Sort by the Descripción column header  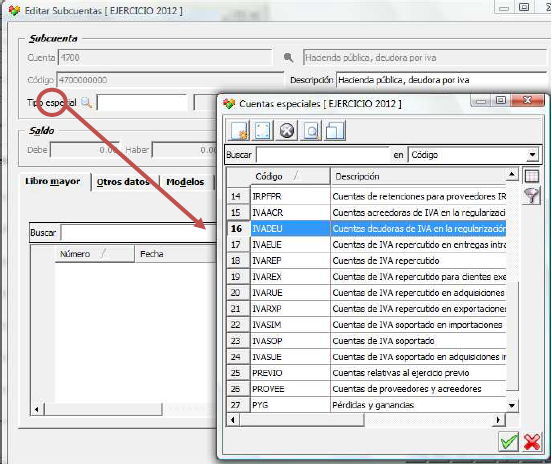coord(418,176)
